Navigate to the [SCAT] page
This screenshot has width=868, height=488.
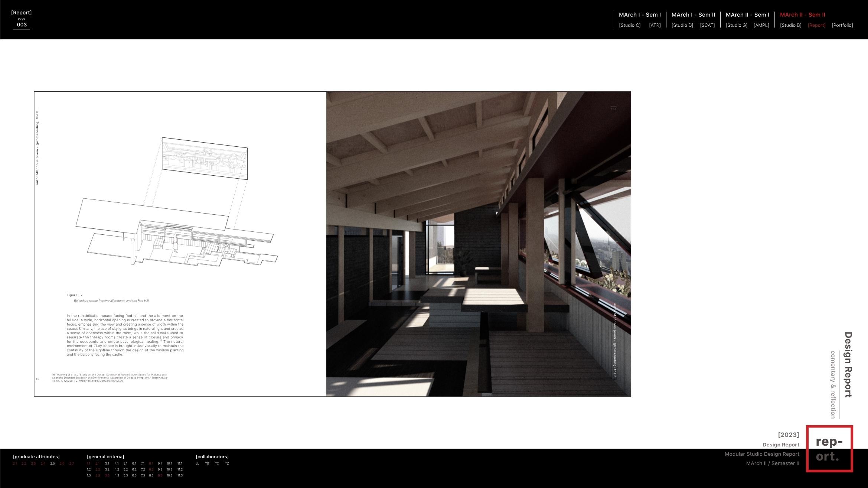point(707,25)
